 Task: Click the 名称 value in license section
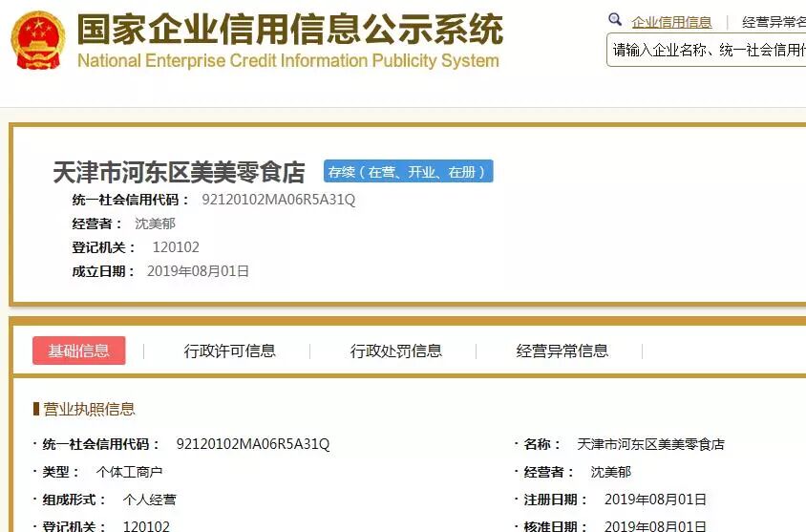pyautogui.click(x=650, y=444)
